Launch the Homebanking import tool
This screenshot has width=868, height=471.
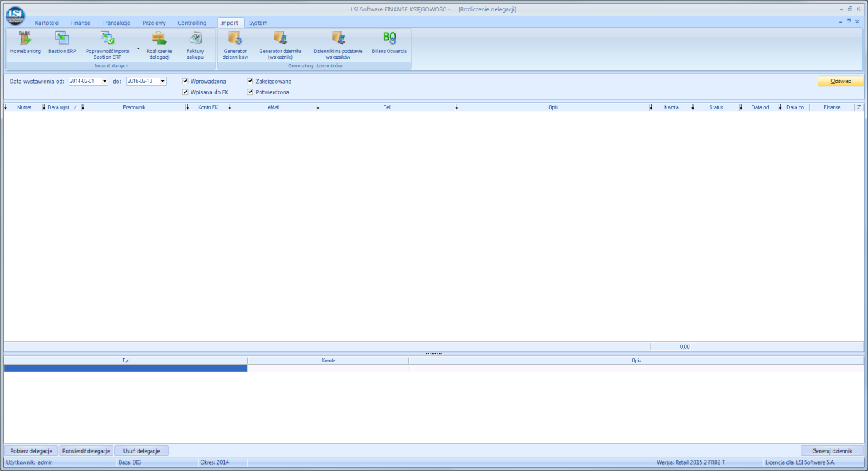[26, 44]
